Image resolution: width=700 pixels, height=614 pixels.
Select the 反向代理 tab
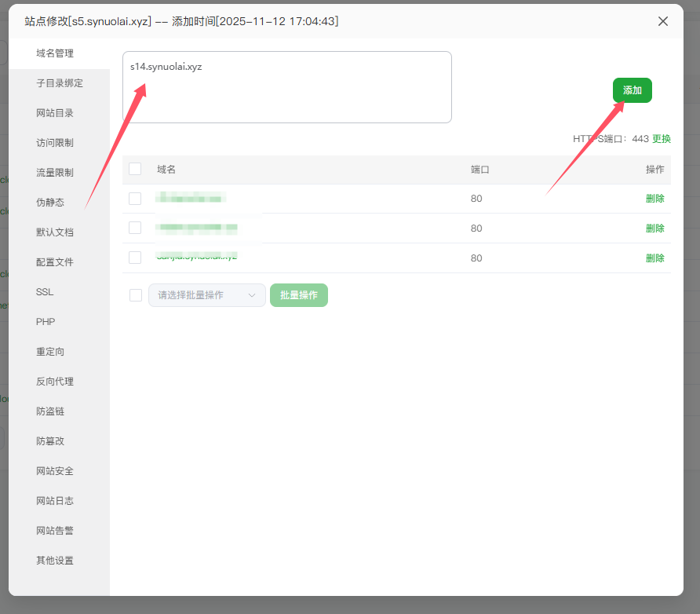[x=55, y=382]
